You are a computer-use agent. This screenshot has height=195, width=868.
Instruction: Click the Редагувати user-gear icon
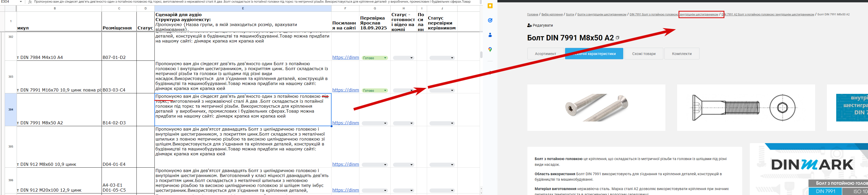point(529,25)
